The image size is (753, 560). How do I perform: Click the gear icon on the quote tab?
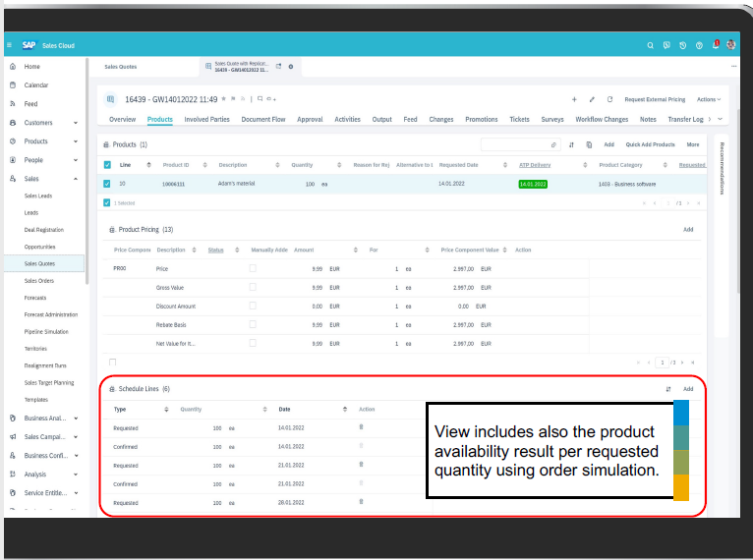[291, 67]
